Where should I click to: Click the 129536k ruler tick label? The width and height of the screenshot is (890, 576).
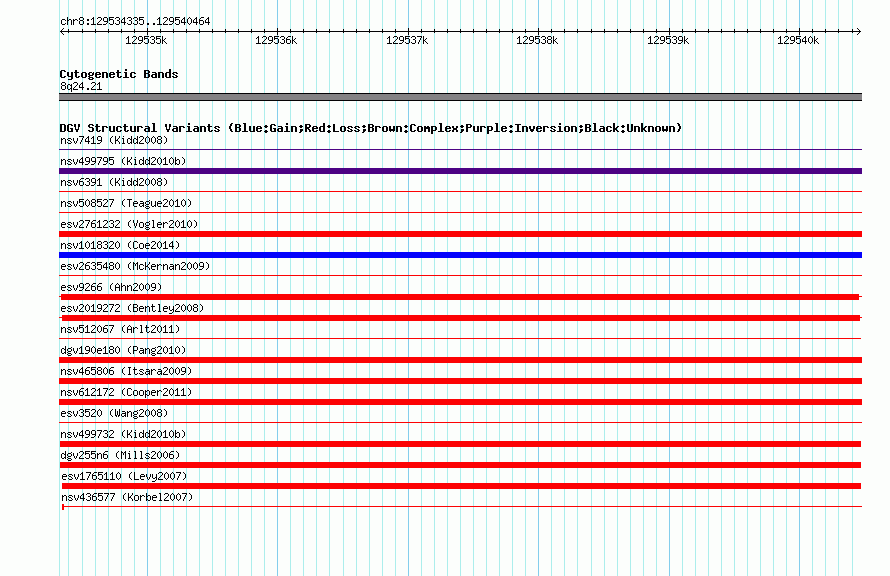(x=276, y=40)
